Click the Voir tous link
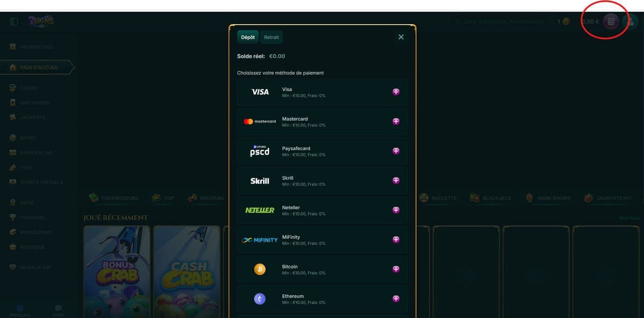Viewport: 644px width, 318px height. click(629, 218)
